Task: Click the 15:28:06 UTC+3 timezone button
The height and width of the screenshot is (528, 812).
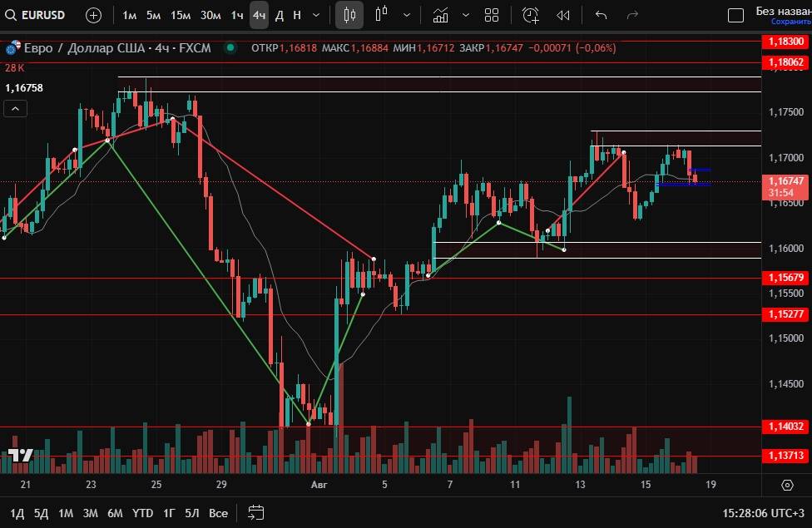Action: [763, 513]
